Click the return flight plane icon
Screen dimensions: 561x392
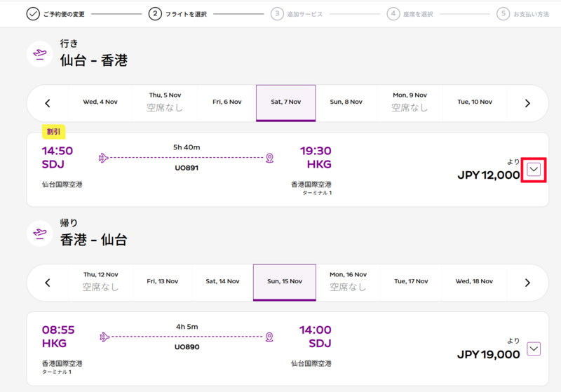tap(40, 234)
